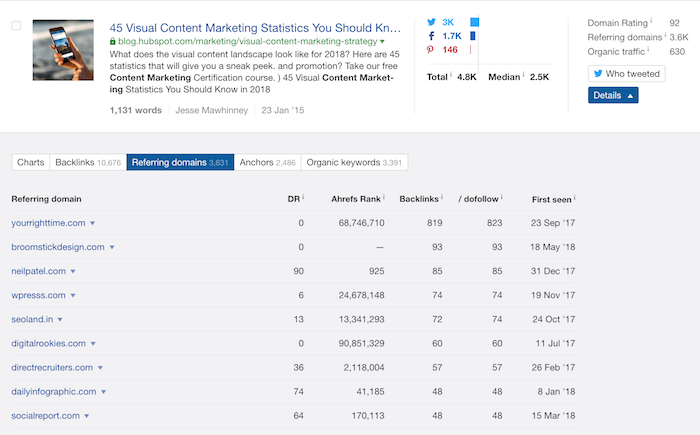Sort by the Ahrefs Rank column header
The image size is (700, 435).
(x=356, y=199)
